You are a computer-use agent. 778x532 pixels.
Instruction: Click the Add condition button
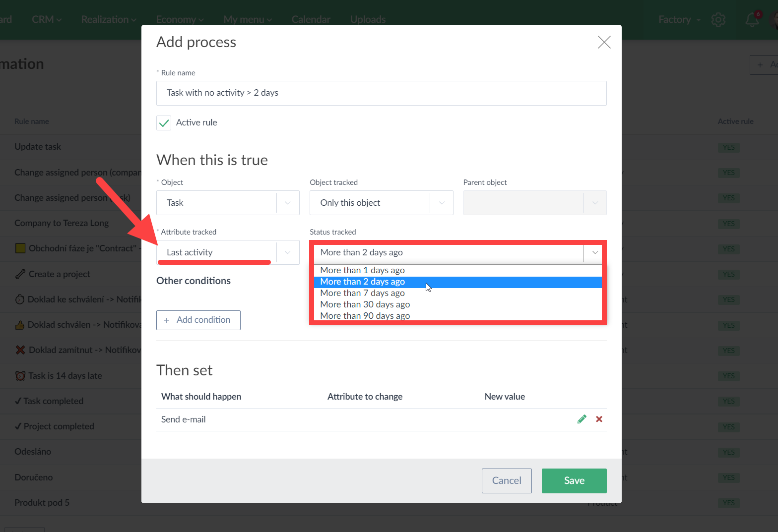pos(198,320)
